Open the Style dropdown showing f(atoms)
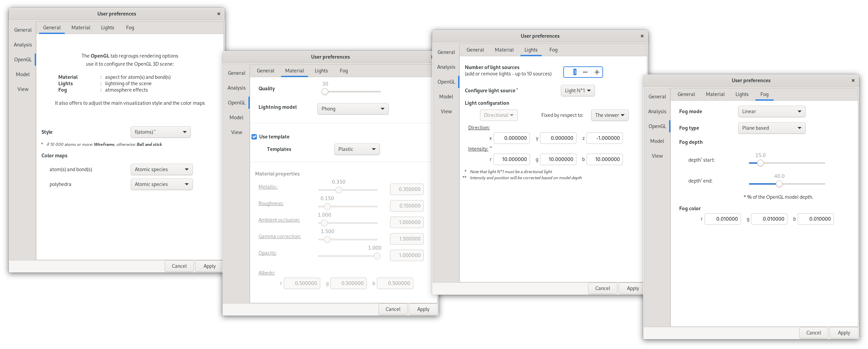The height and width of the screenshot is (349, 868). point(160,132)
